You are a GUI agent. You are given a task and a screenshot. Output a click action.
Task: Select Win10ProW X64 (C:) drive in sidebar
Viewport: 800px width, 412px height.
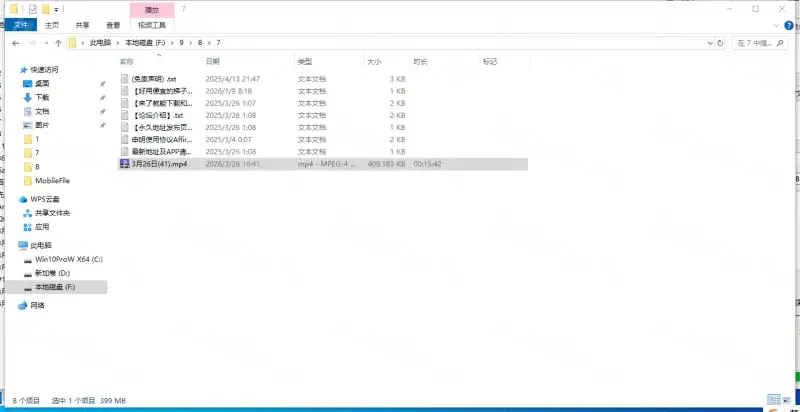[x=66, y=259]
